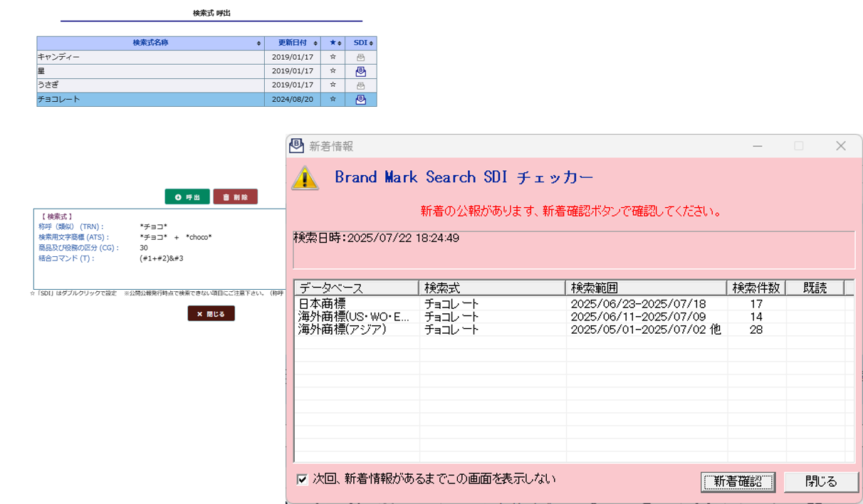Close the 新着情報 window with X
The height and width of the screenshot is (504, 863).
(840, 146)
